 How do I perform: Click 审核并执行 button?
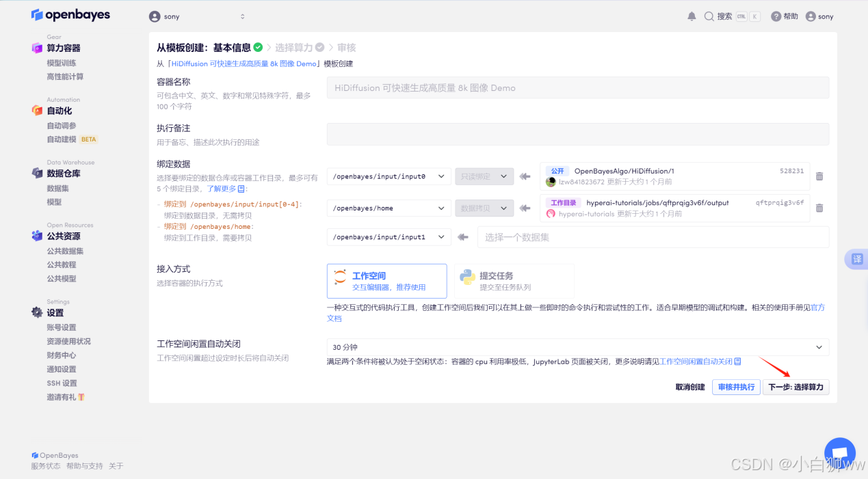click(x=736, y=387)
